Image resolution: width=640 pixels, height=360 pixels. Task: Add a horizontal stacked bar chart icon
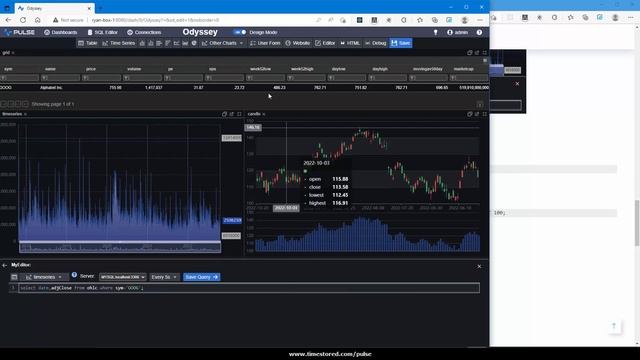(x=168, y=43)
